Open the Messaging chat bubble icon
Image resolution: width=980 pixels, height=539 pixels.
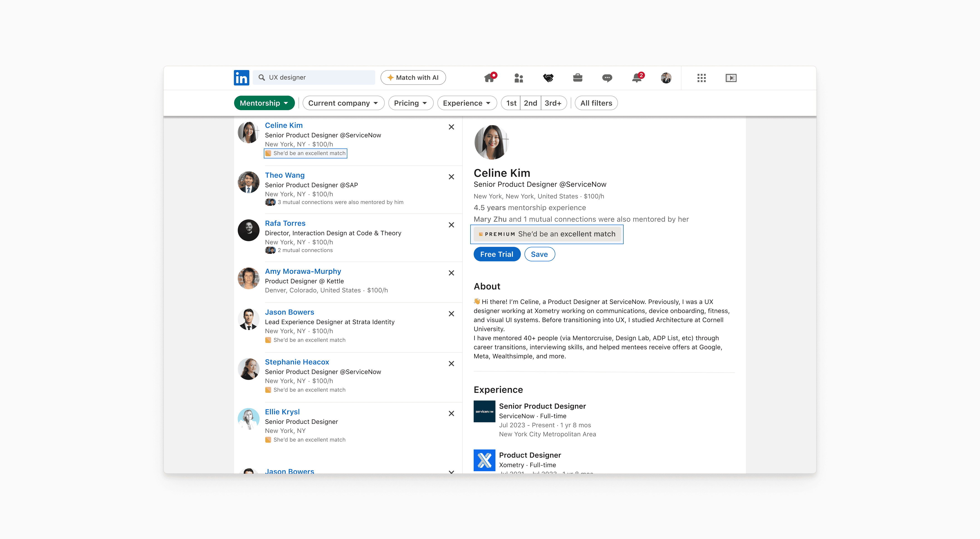[607, 78]
